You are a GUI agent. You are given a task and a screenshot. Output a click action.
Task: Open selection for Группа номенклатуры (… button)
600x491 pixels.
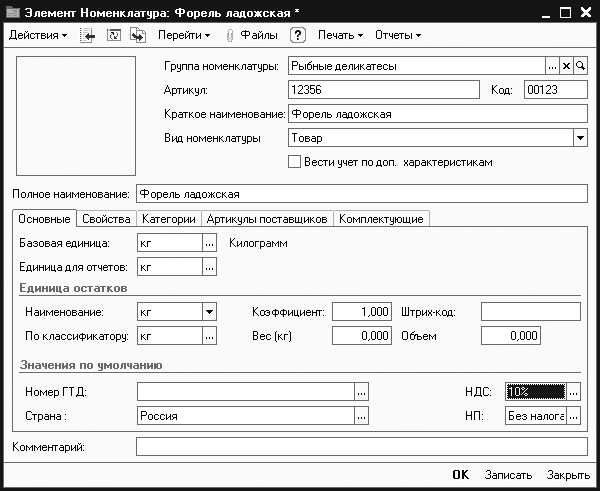tap(552, 66)
